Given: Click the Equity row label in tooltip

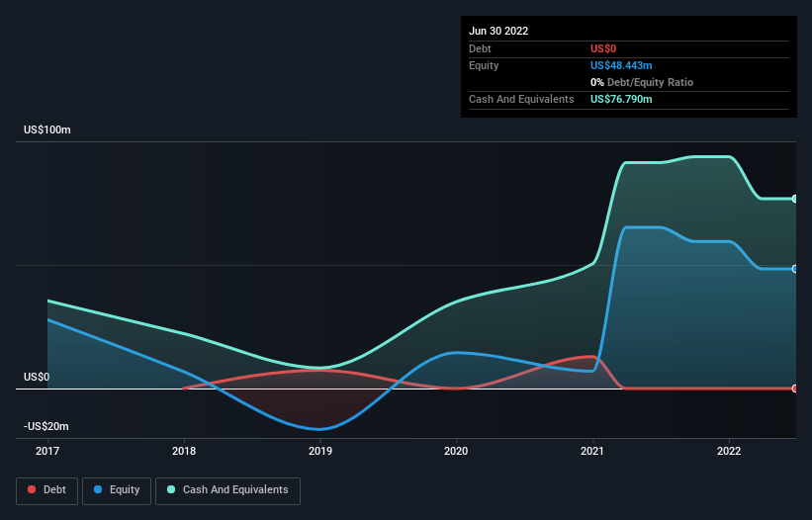Looking at the screenshot, I should tap(484, 65).
